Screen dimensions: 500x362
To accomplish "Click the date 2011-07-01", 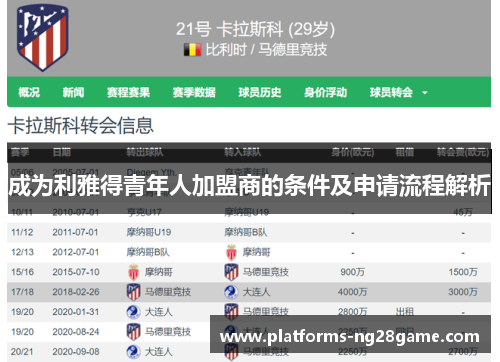I will click(75, 232).
